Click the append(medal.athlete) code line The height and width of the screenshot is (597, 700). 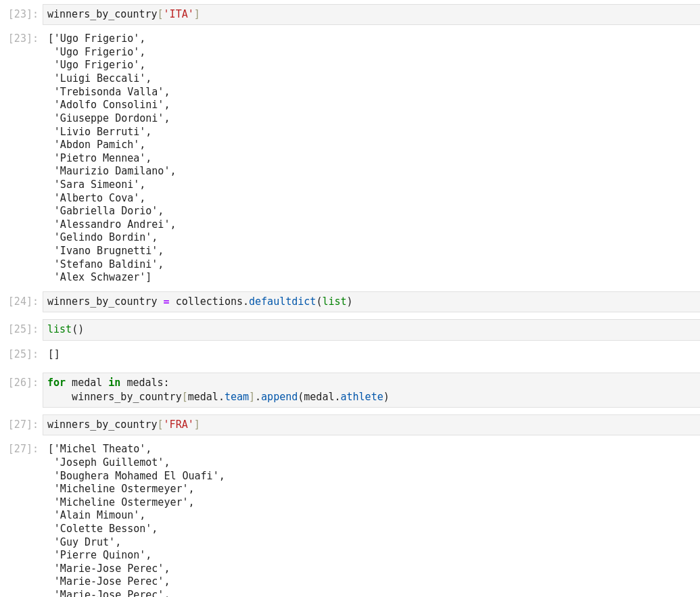[230, 397]
